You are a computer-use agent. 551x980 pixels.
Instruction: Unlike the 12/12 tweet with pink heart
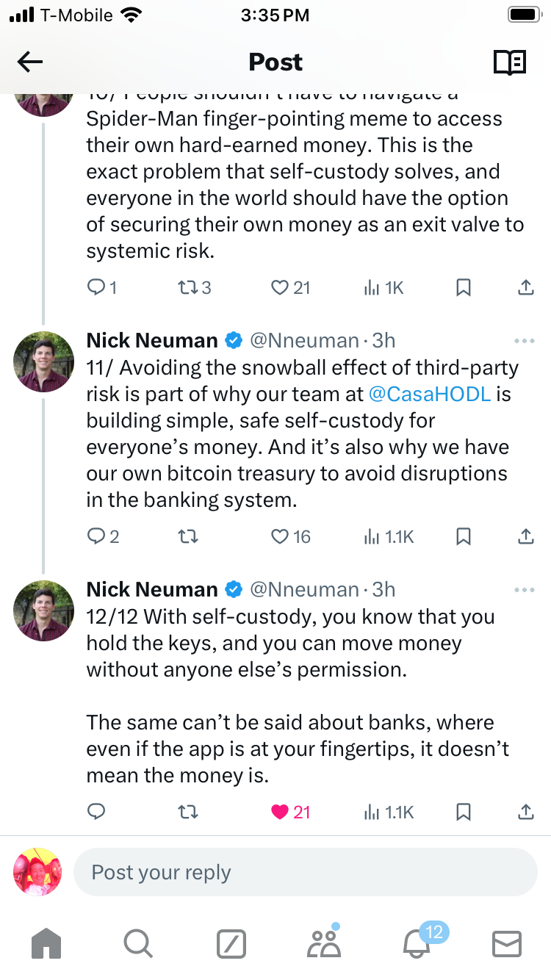(x=280, y=812)
